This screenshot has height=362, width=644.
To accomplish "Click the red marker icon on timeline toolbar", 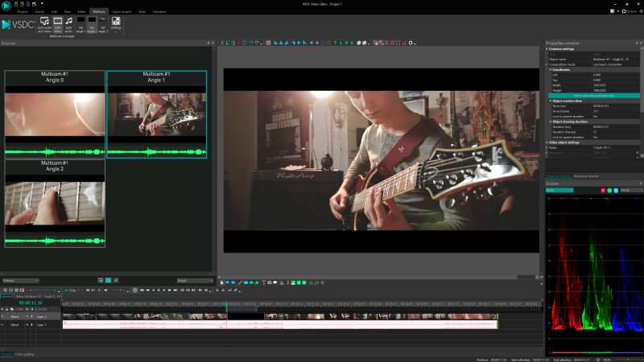I will 23,290.
